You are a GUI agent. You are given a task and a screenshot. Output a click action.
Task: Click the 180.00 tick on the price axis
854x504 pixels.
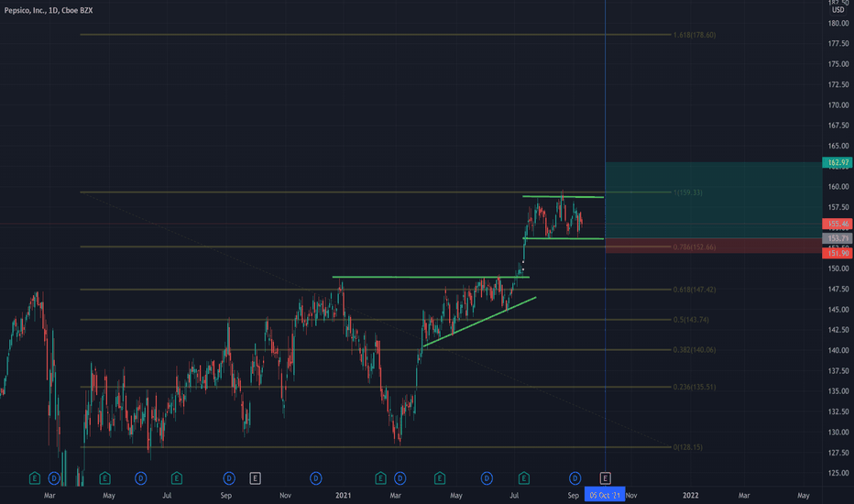[x=838, y=23]
